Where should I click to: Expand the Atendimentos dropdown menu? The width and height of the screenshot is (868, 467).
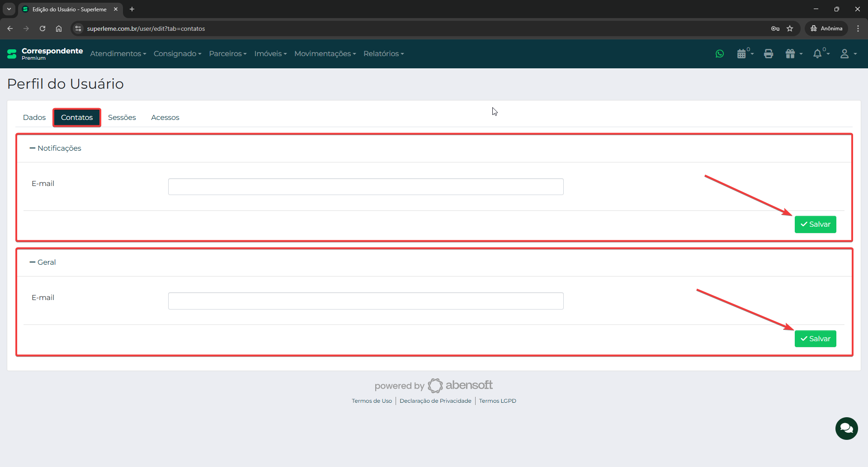[x=118, y=53]
